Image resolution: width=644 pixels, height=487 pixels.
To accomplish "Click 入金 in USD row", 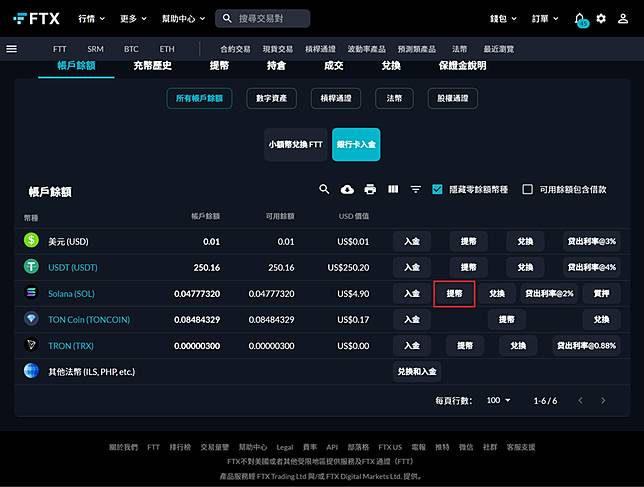I will (x=412, y=241).
